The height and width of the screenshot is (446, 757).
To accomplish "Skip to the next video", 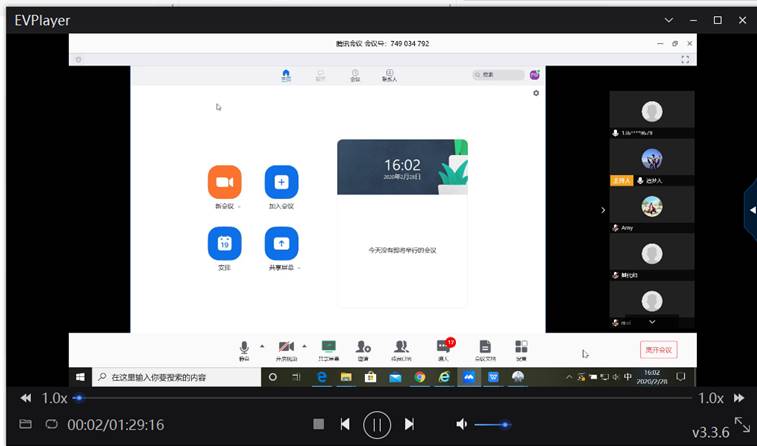I will tap(409, 424).
